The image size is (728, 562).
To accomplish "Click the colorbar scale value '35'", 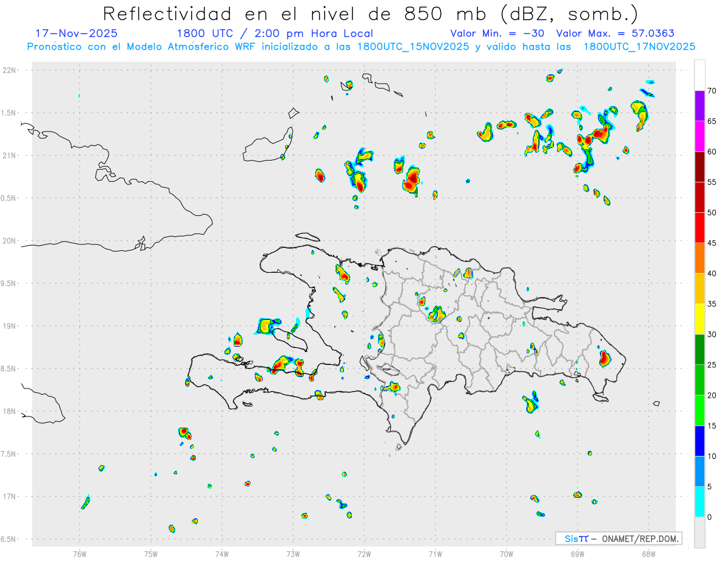I will [x=712, y=304].
